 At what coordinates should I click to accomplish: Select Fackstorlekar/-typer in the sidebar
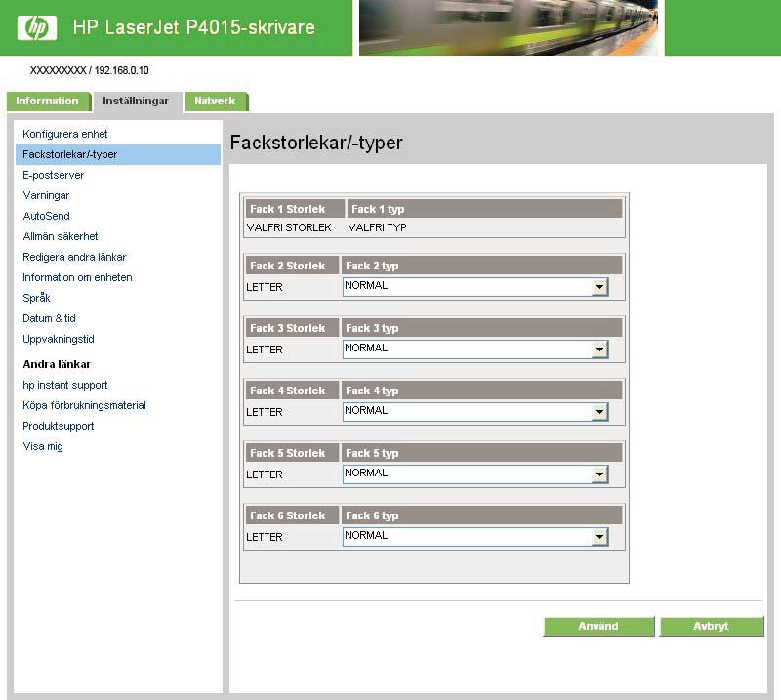pos(118,154)
